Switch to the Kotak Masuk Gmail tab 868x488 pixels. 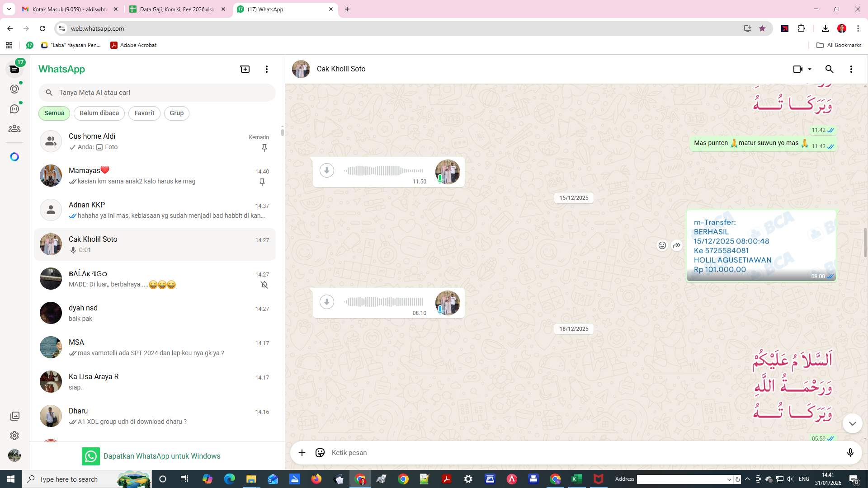[68, 9]
